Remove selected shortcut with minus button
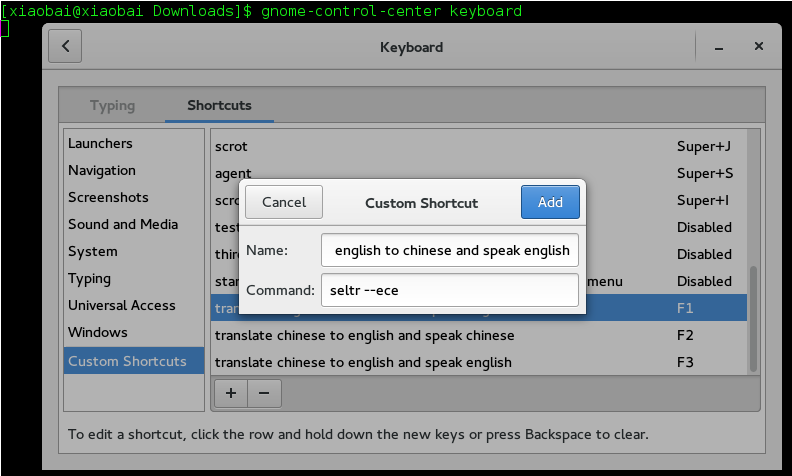 click(x=264, y=393)
